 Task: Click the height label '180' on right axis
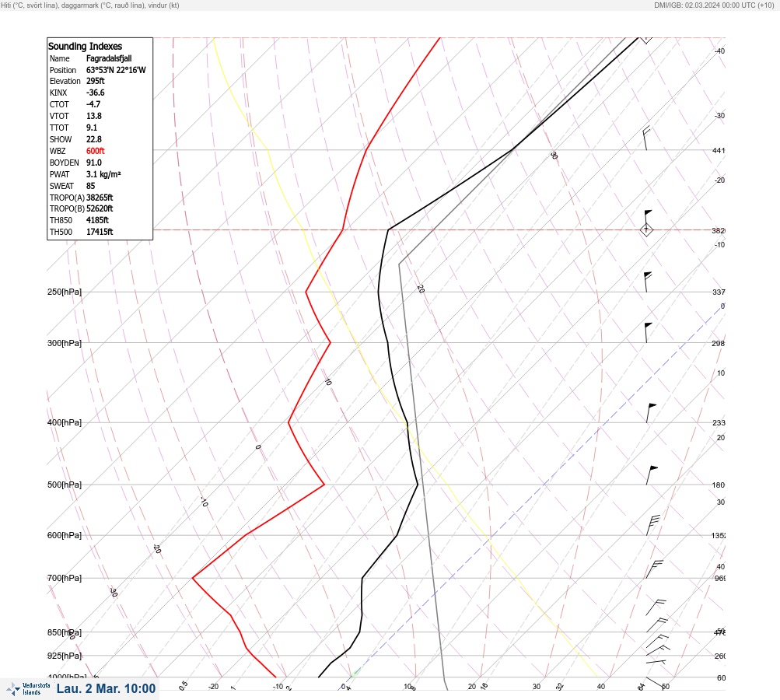pos(719,485)
